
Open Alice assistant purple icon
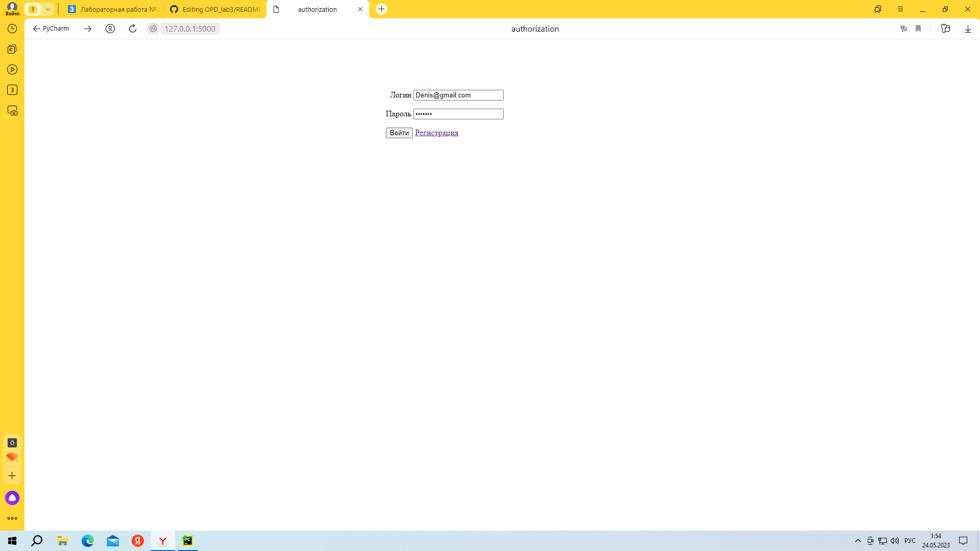pos(12,498)
